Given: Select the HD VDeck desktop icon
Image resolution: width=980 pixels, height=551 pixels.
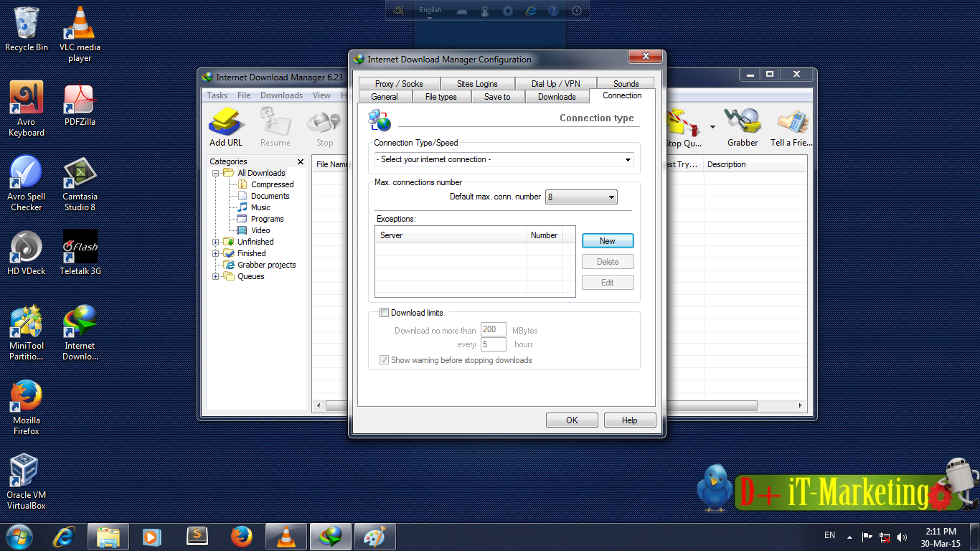Looking at the screenshot, I should click(x=27, y=253).
